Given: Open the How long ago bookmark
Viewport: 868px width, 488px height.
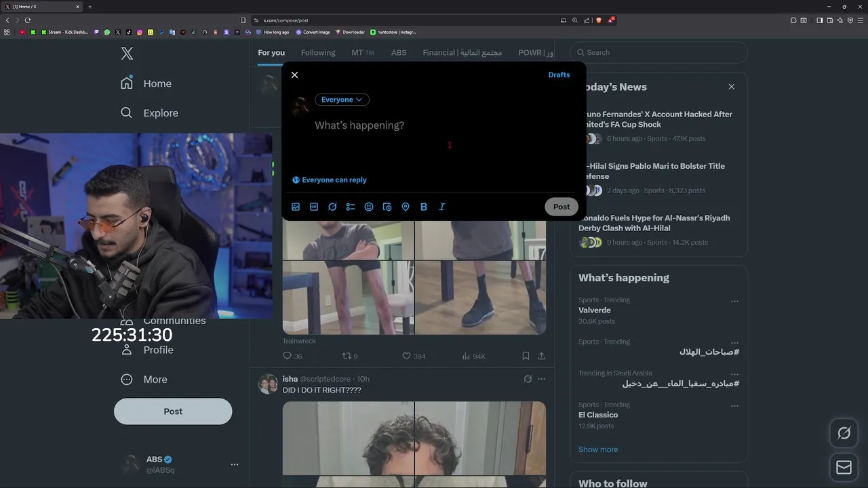Looking at the screenshot, I should click(273, 32).
